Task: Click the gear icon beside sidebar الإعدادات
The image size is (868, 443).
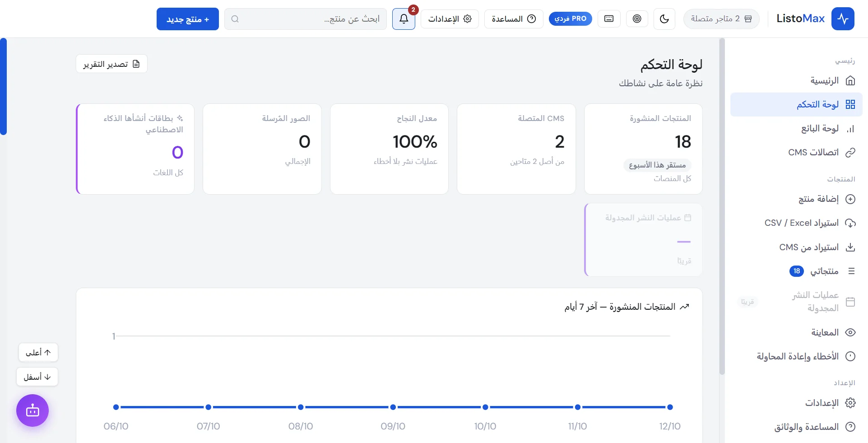Action: [x=850, y=403]
